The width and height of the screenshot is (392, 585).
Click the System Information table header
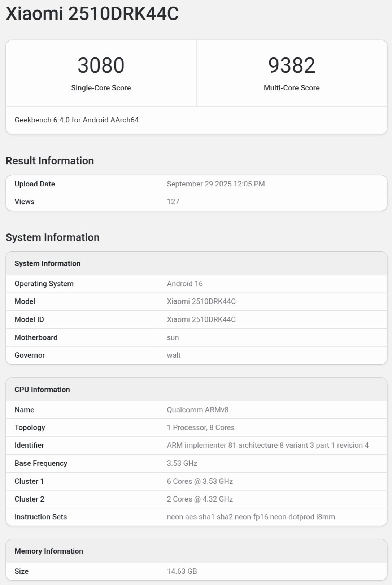click(47, 263)
